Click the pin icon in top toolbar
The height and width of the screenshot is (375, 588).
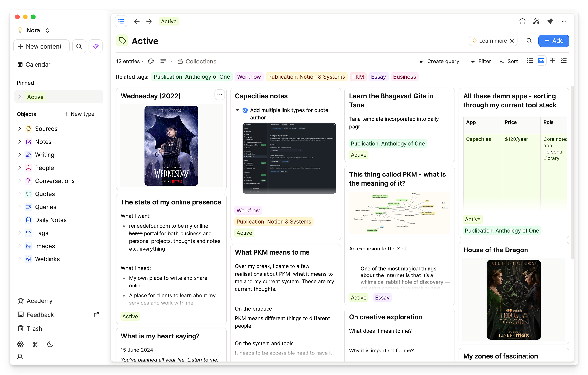[550, 21]
